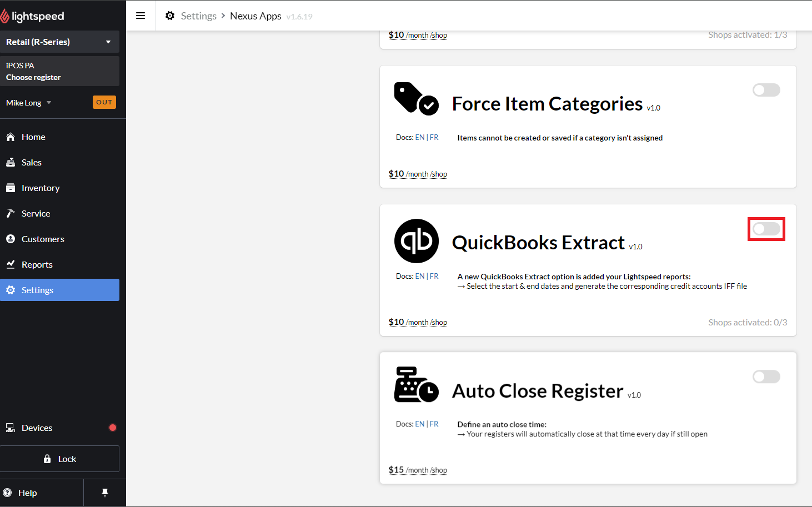Click the Auto Close Register icon
The image size is (812, 507).
(416, 384)
